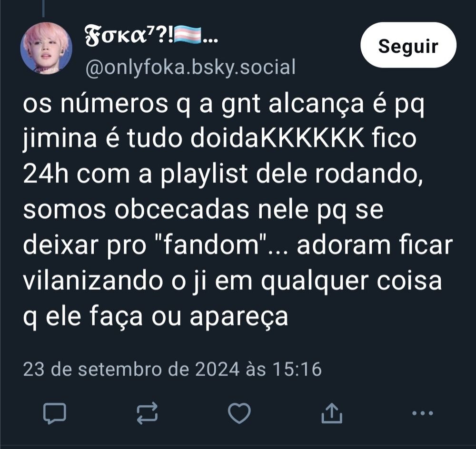Open the Foka display name profile
This screenshot has height=449, width=476.
click(129, 37)
